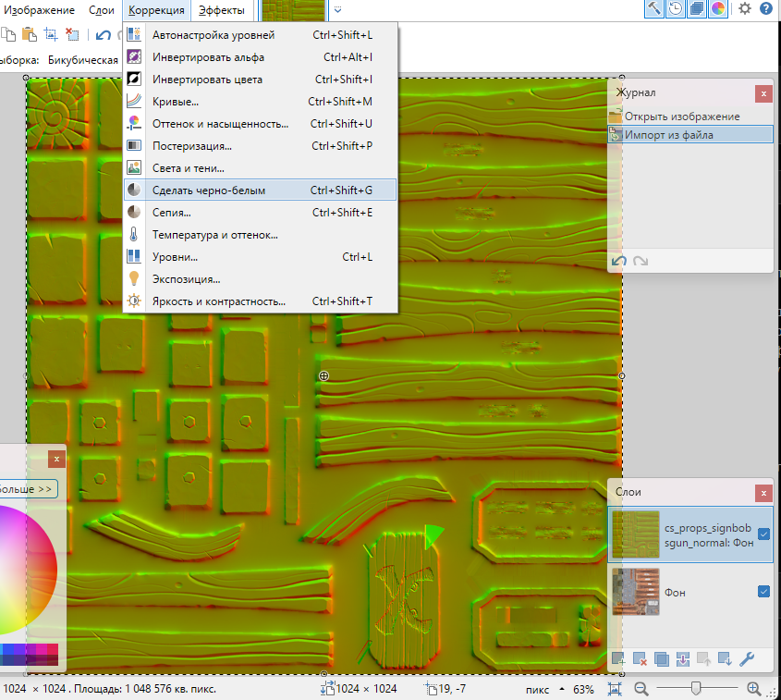Move layer down icon
The width and height of the screenshot is (781, 700).
pos(725,658)
